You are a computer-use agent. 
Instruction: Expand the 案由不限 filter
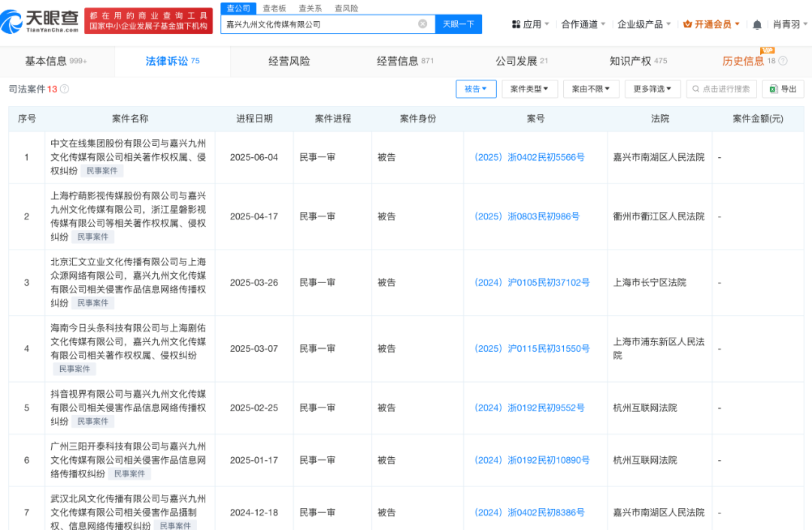click(x=591, y=89)
